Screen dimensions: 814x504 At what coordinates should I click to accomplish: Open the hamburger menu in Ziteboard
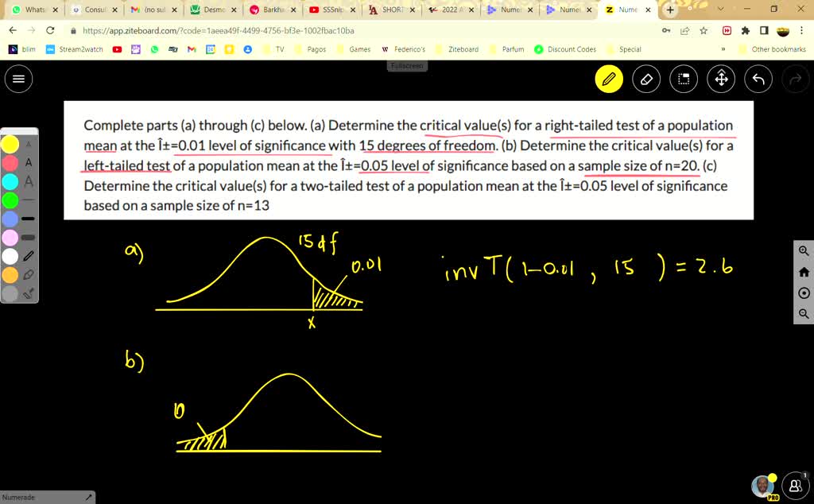(x=18, y=79)
